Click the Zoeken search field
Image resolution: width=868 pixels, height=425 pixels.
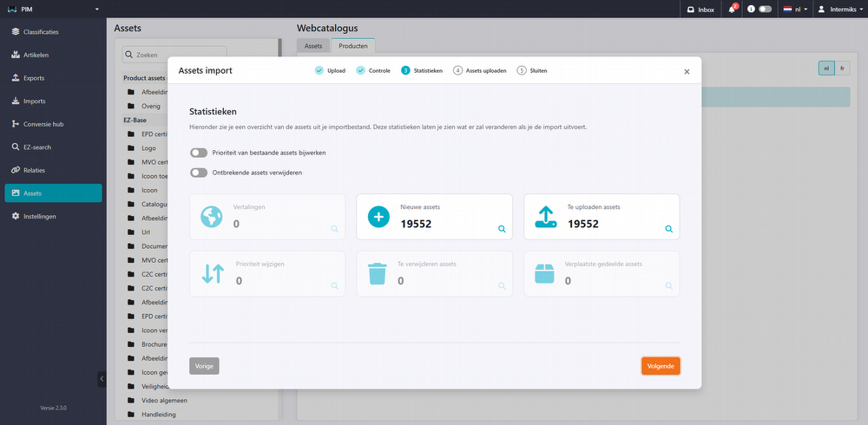(178, 54)
